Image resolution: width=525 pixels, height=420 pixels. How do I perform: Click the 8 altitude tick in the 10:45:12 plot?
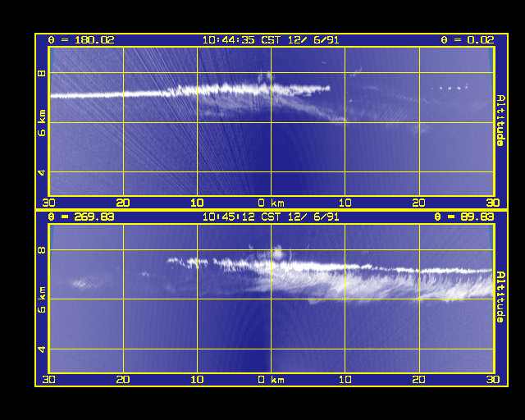42,250
